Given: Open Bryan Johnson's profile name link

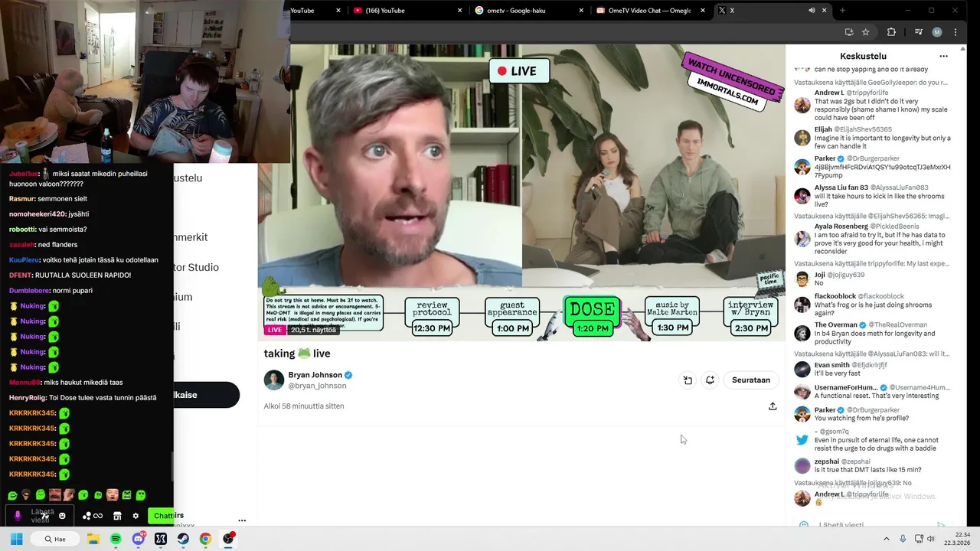Looking at the screenshot, I should click(x=315, y=375).
